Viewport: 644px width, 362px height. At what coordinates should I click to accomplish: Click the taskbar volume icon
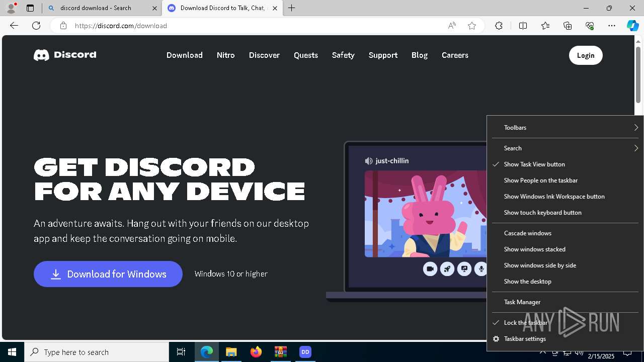579,352
